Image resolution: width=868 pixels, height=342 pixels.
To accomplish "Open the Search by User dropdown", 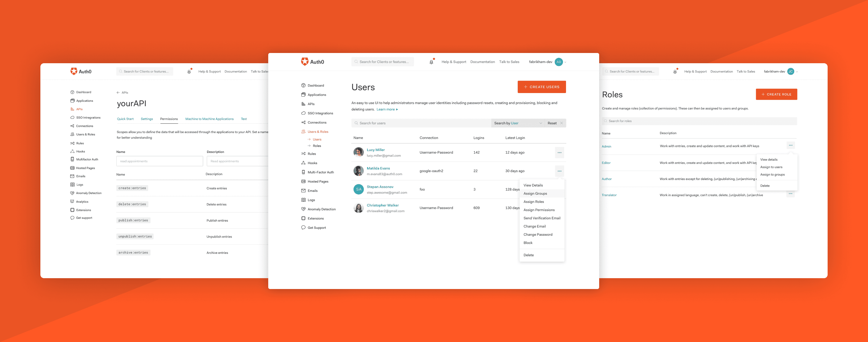I will click(517, 123).
